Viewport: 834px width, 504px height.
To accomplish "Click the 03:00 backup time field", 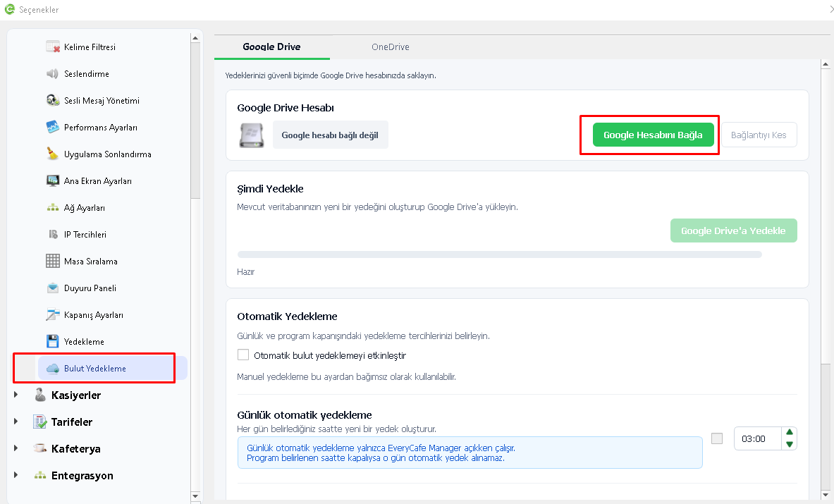I will tap(757, 438).
